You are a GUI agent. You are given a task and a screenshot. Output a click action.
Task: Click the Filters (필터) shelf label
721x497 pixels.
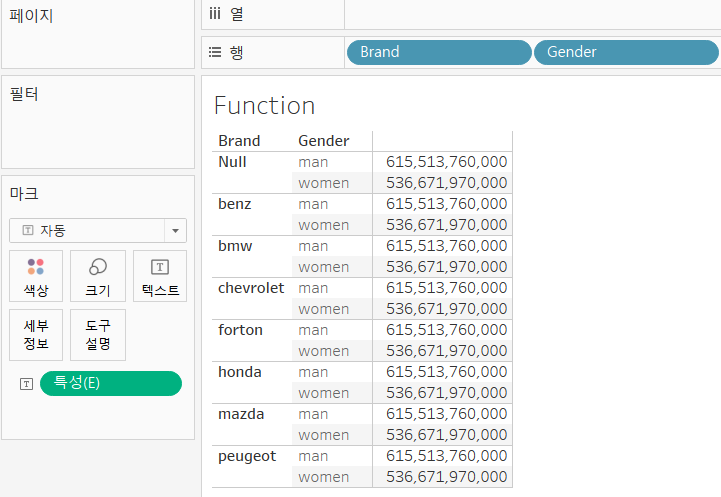(24, 94)
